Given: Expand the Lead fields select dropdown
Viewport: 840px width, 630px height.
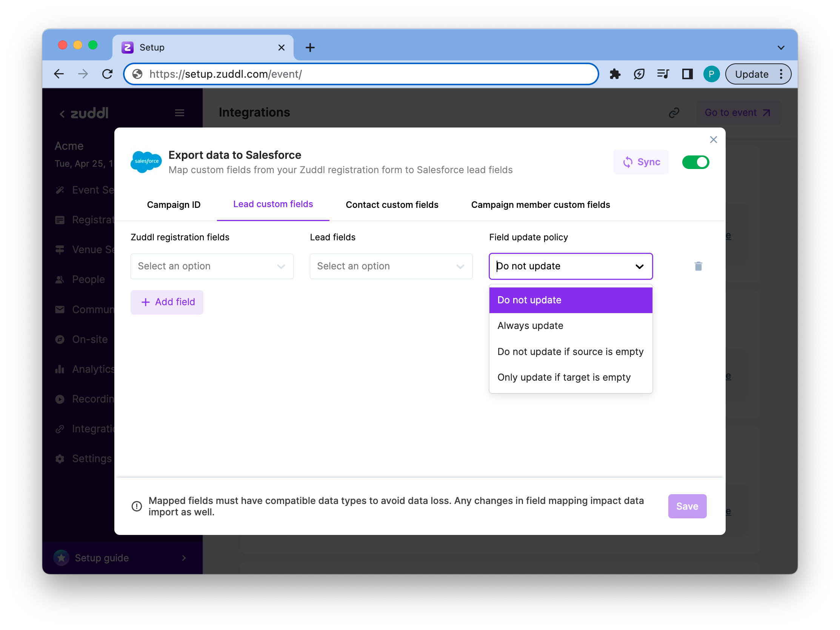Looking at the screenshot, I should tap(390, 266).
